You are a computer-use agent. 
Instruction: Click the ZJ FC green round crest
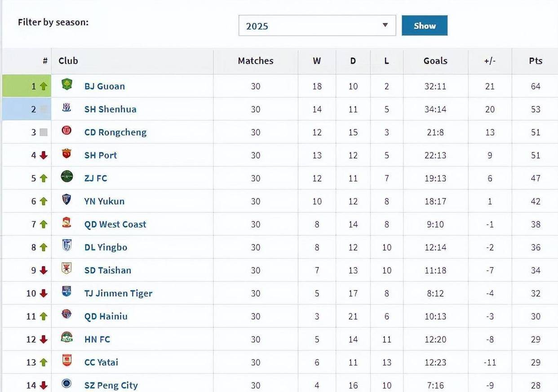[x=67, y=177]
